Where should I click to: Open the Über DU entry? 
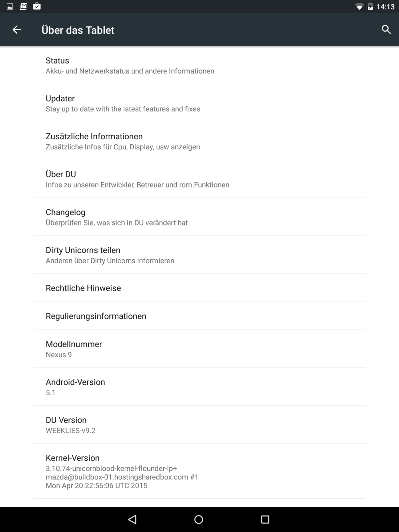[199, 179]
